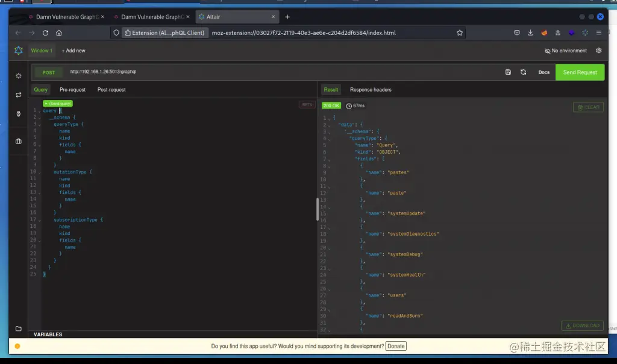Click the browser Back arrow

point(18,33)
